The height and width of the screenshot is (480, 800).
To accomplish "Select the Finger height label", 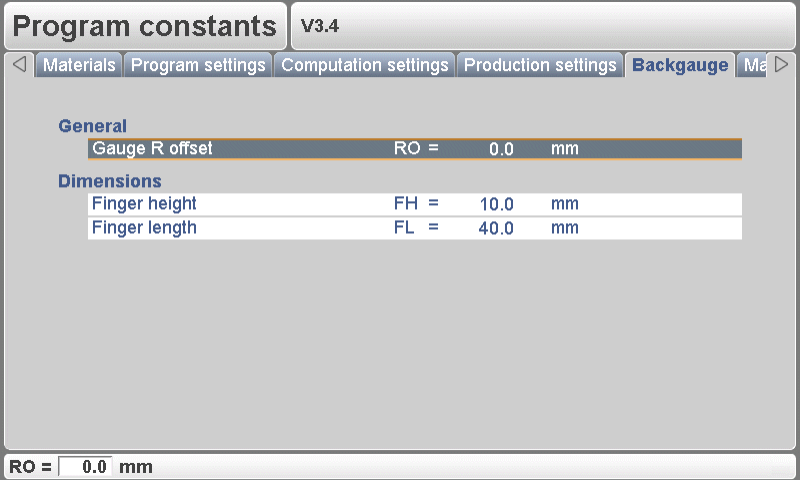I will pyautogui.click(x=144, y=204).
